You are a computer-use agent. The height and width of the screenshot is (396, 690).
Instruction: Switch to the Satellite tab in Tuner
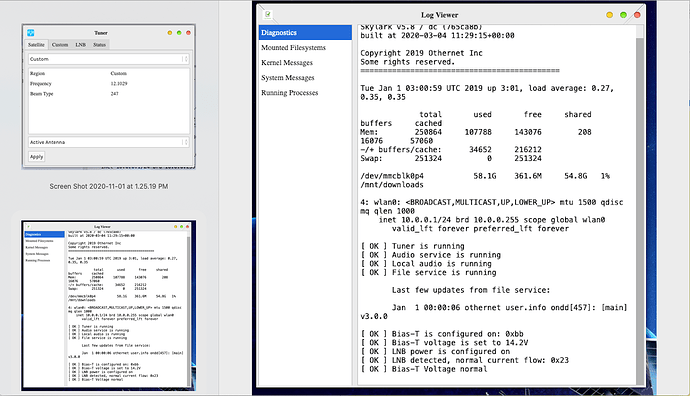36,44
